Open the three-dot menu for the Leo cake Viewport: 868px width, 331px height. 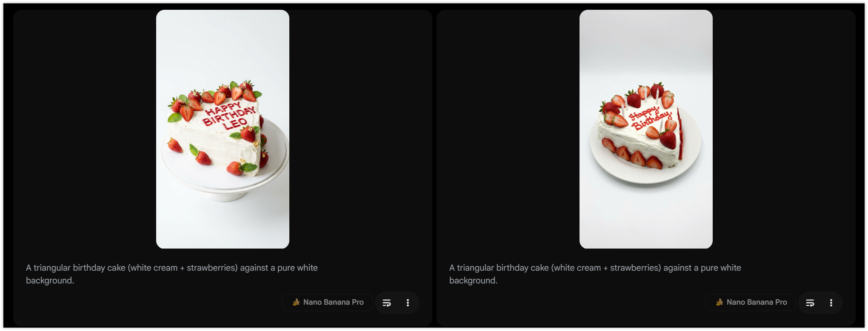408,303
